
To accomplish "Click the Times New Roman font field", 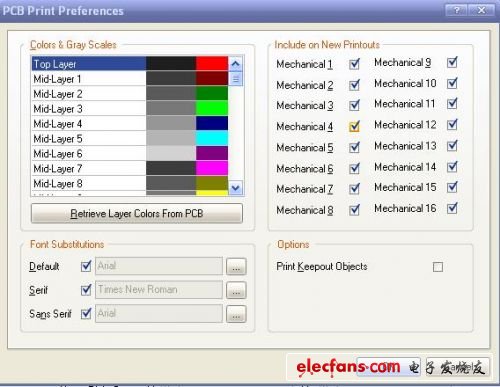I will 159,289.
